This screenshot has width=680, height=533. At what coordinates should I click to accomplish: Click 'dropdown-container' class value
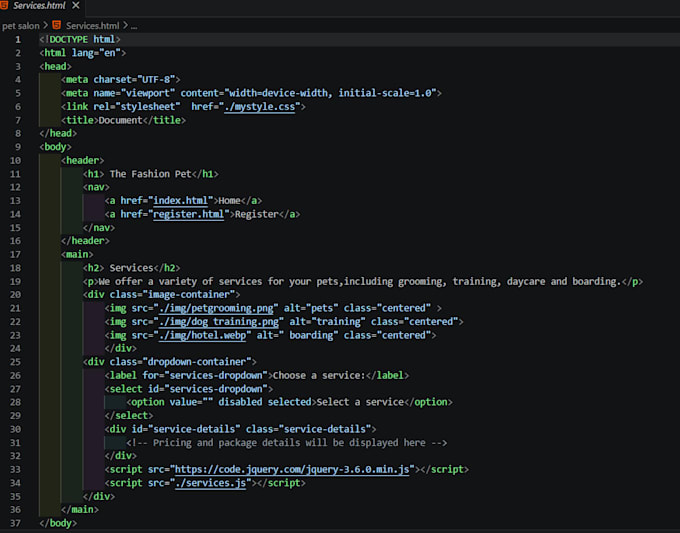point(197,362)
